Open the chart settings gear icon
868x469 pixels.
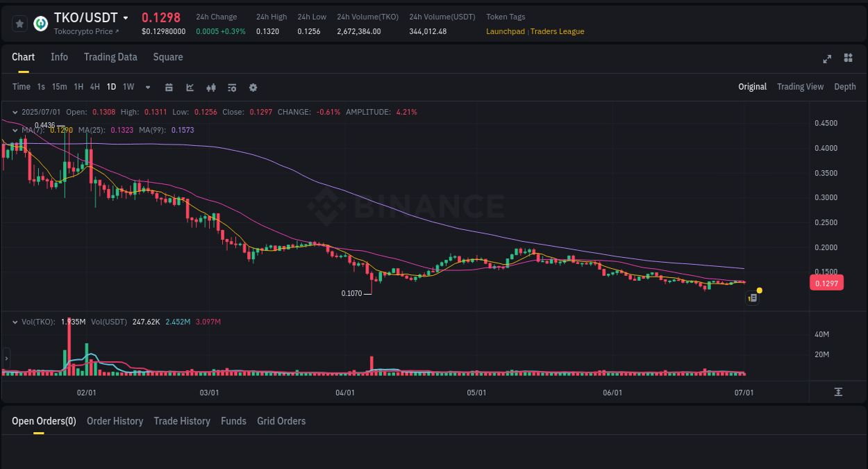(253, 87)
